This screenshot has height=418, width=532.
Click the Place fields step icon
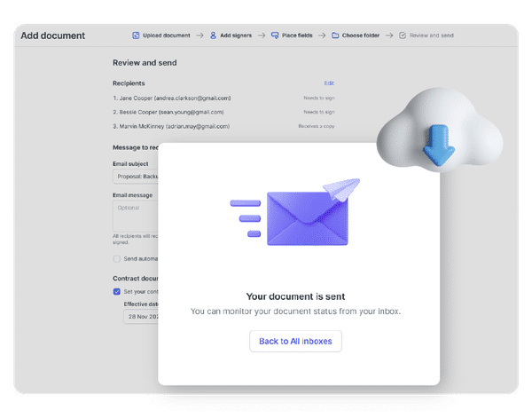coord(275,35)
